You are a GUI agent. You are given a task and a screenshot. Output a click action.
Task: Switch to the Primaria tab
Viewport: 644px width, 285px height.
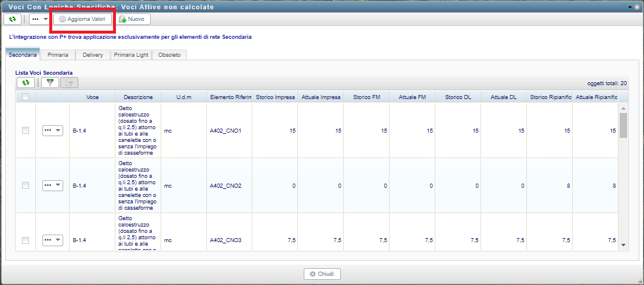pyautogui.click(x=58, y=55)
